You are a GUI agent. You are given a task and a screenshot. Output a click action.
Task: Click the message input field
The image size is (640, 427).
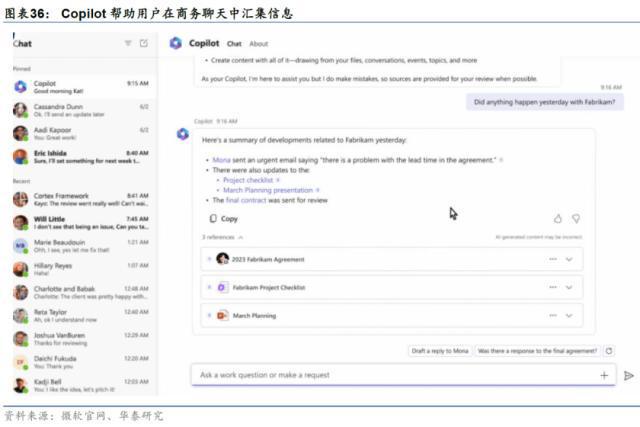coord(390,375)
